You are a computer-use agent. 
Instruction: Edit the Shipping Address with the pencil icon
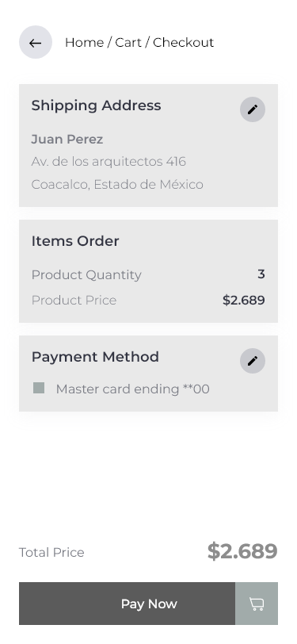click(x=253, y=109)
